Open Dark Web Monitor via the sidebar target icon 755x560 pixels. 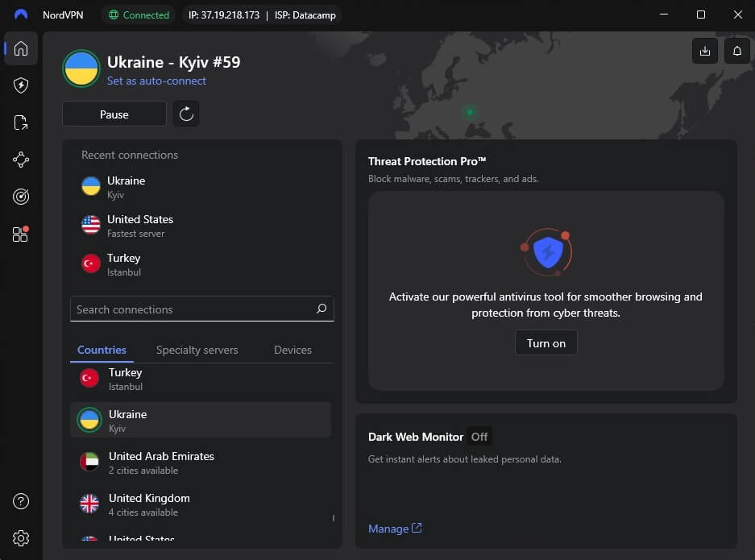pos(20,197)
